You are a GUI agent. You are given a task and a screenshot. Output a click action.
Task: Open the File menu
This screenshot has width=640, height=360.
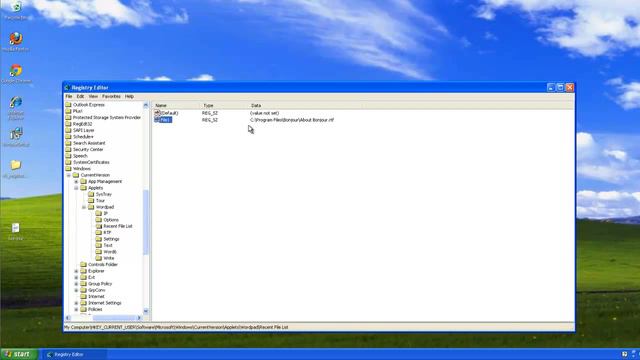[69, 96]
